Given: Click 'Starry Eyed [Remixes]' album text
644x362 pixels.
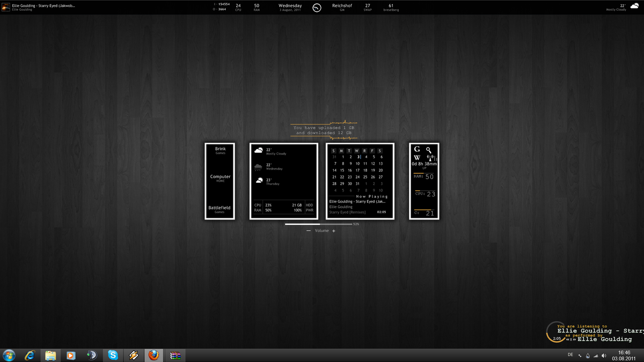Looking at the screenshot, I should click(347, 212).
